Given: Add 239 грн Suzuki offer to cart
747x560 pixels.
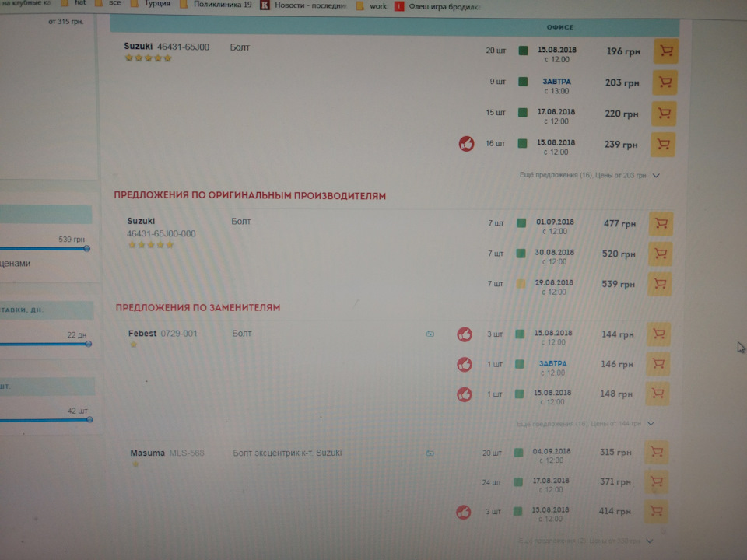Looking at the screenshot, I should tap(663, 145).
